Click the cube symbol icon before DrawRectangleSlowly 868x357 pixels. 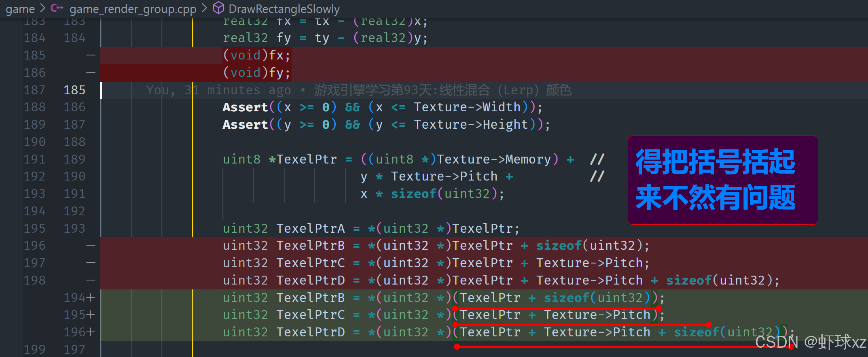point(218,8)
